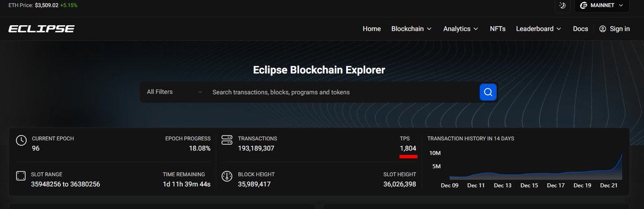644x209 pixels.
Task: Click the Transactions server icon
Action: pos(226,140)
